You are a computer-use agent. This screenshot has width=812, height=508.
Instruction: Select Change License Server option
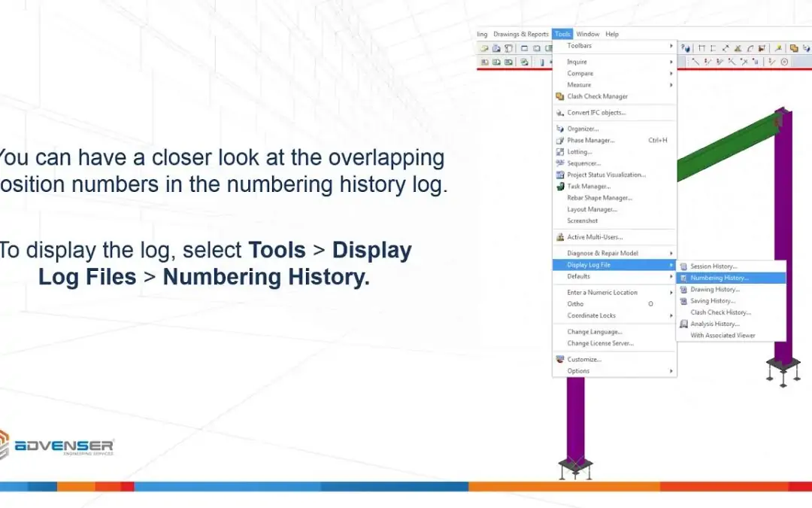(600, 343)
